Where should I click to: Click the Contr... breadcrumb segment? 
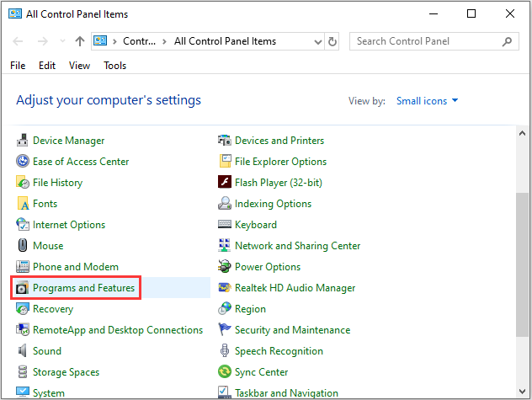[x=139, y=41]
